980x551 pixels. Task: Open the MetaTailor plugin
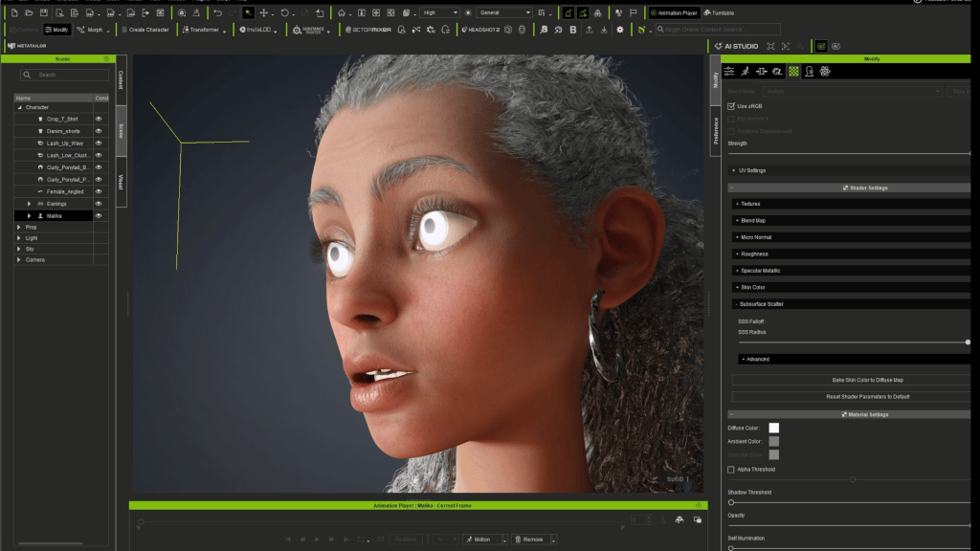click(27, 46)
